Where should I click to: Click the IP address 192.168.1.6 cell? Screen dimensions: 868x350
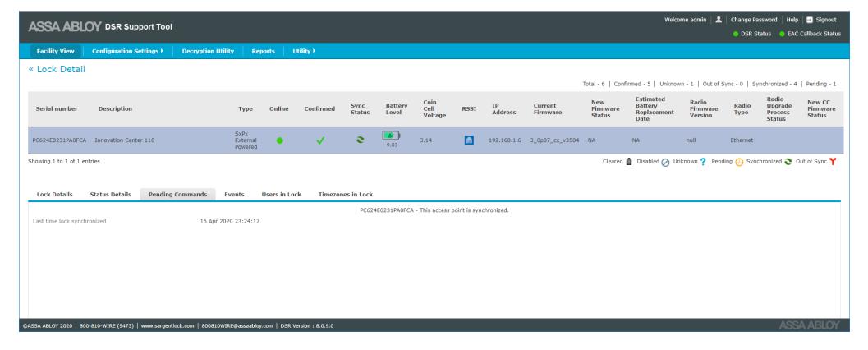pos(505,140)
